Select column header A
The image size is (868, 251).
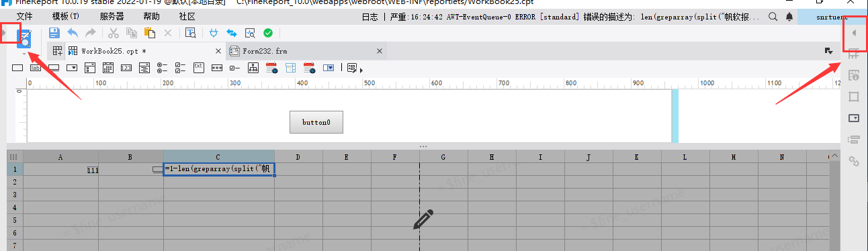click(x=61, y=157)
